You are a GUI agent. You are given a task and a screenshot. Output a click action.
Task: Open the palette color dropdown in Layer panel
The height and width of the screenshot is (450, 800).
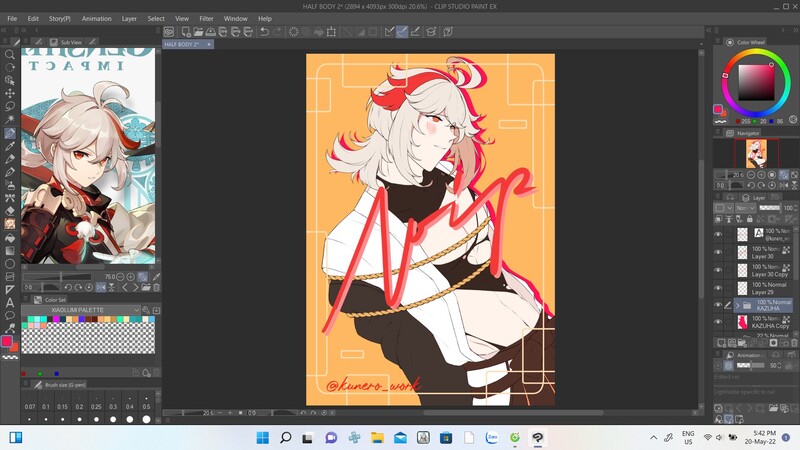723,208
